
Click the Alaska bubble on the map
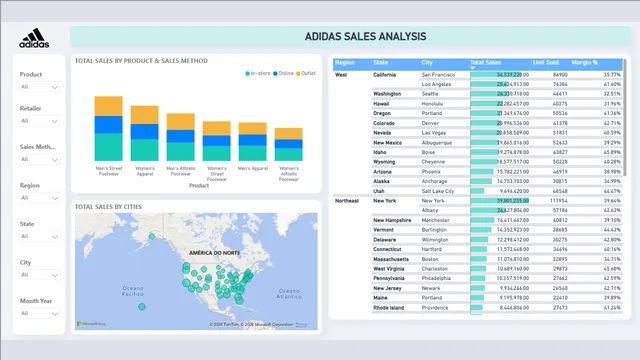pyautogui.click(x=152, y=236)
